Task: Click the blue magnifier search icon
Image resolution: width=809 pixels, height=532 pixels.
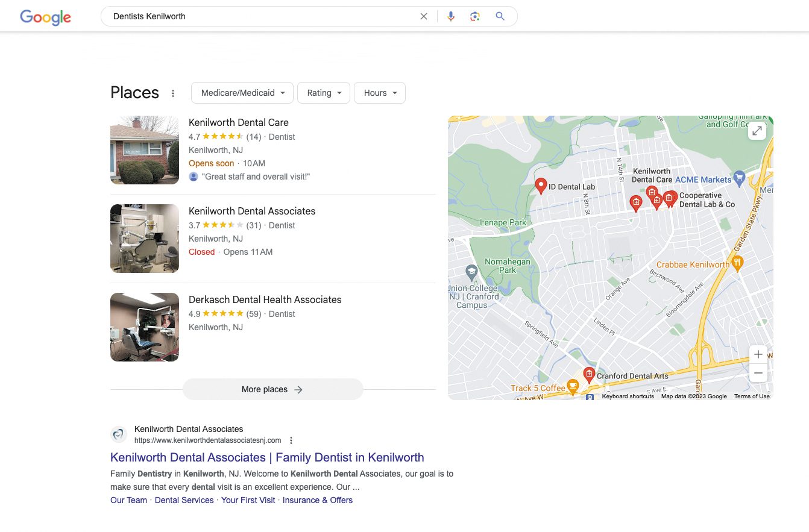Action: [x=500, y=16]
